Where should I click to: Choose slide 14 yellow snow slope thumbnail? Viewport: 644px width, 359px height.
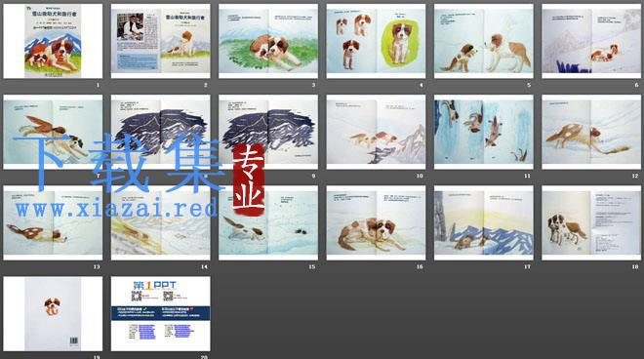click(161, 223)
